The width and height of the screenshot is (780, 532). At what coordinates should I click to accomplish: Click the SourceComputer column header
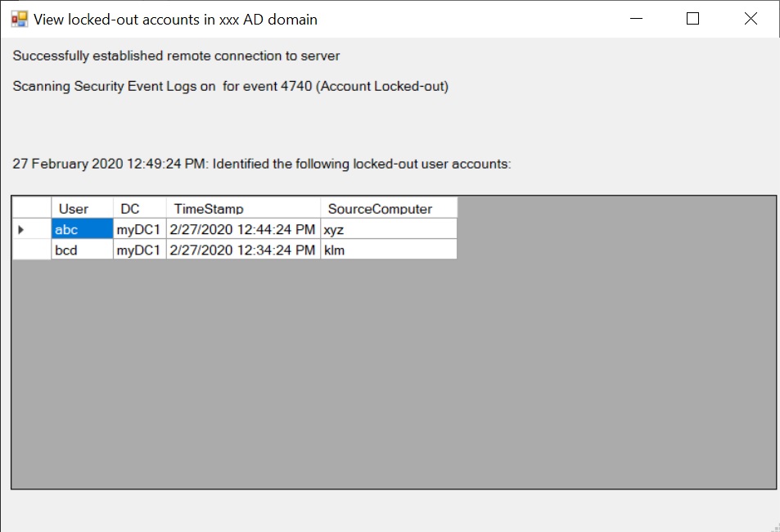click(389, 208)
